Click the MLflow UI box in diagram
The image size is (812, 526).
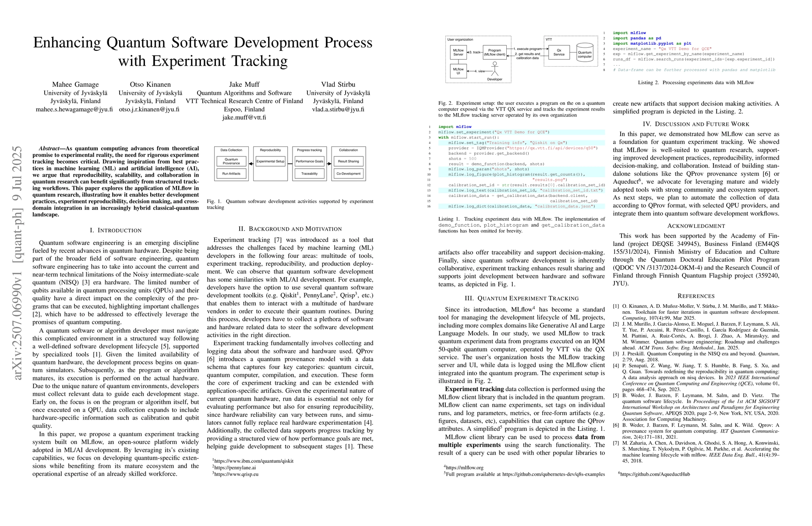(x=458, y=71)
